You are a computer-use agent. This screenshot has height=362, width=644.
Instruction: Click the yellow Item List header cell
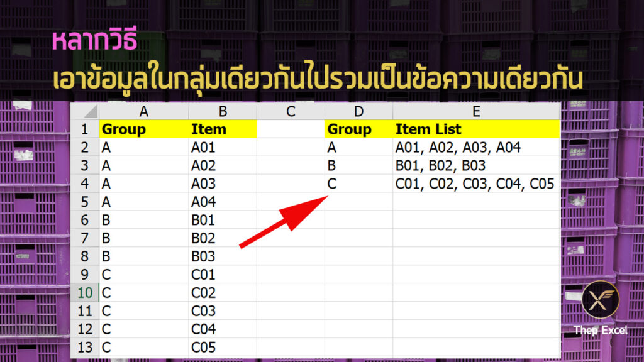click(476, 130)
